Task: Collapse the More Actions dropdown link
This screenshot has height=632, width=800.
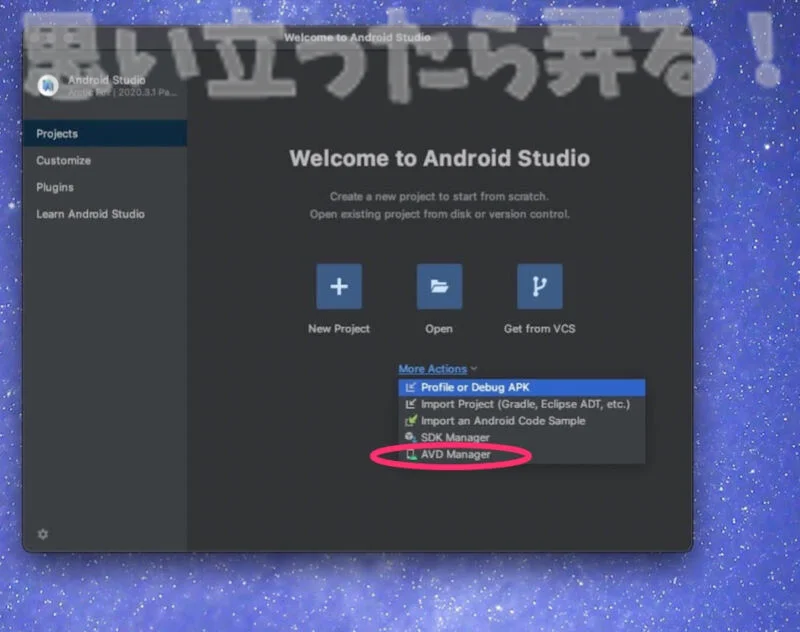Action: point(433,369)
